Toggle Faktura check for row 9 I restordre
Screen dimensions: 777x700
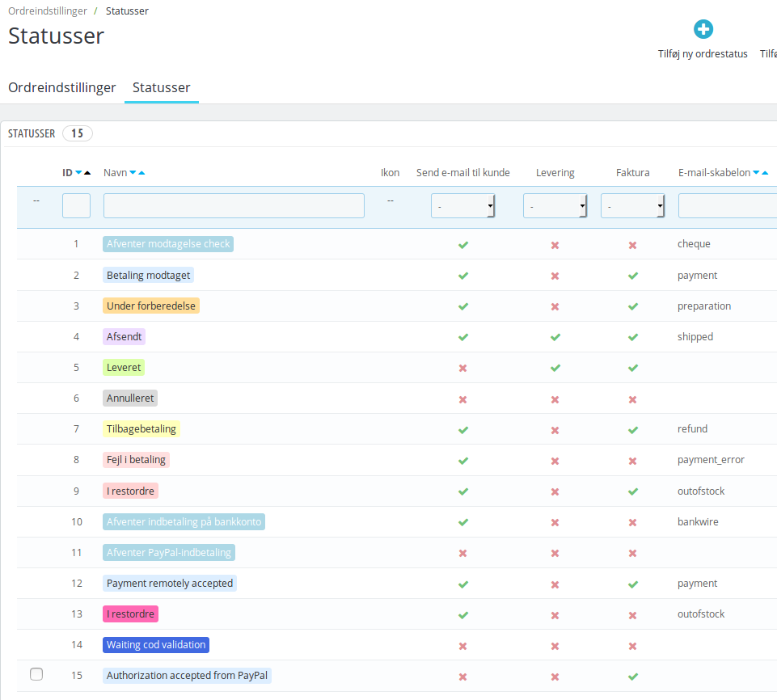pos(633,491)
